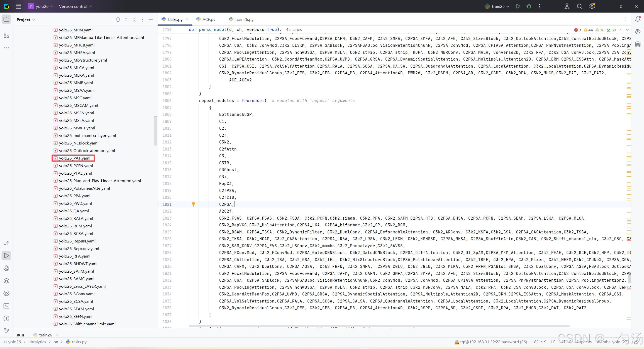644x349 pixels.
Task: Switch to the train26.py editor tab
Action: [244, 19]
